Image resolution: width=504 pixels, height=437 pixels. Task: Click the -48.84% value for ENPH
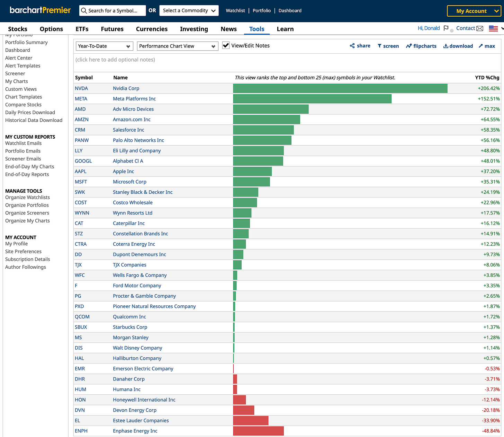click(491, 431)
